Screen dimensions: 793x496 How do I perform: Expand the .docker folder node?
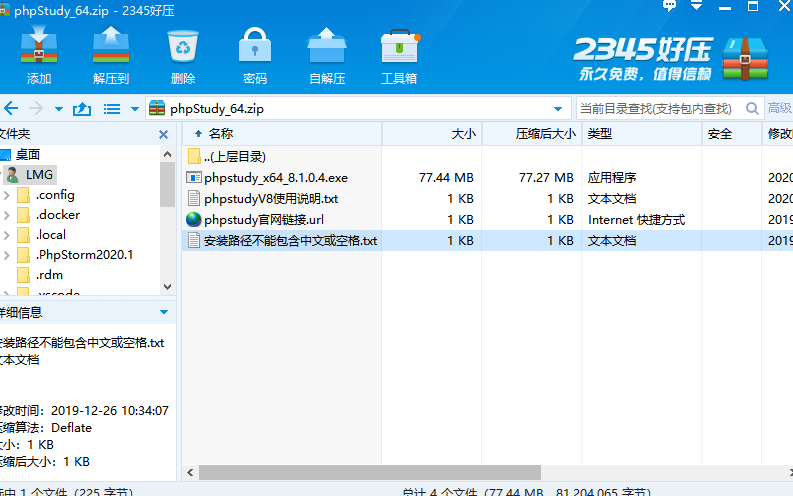[x=7, y=215]
